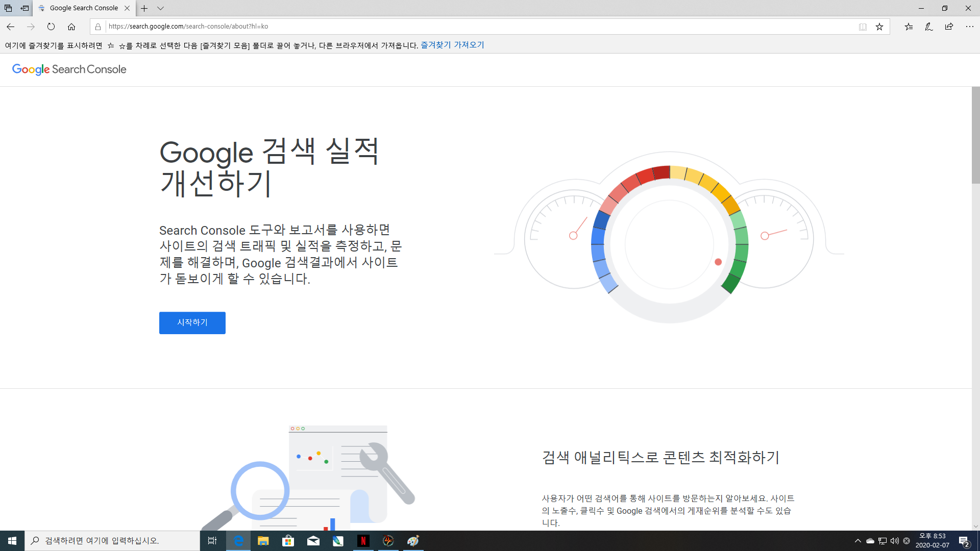Click the page vertical scrollbar thumb
The image size is (980, 551).
point(975,135)
